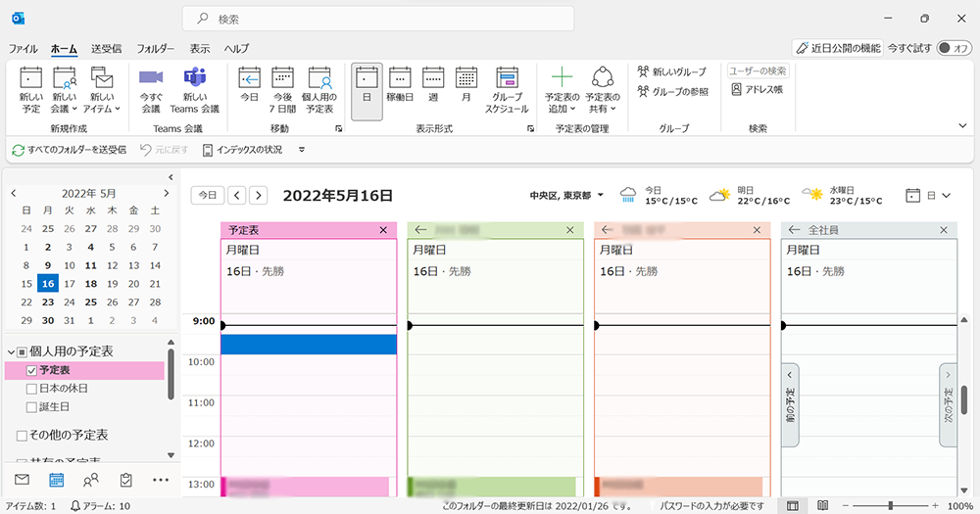The image size is (980, 514).
Task: Collapse the 個人用の予定表 group
Action: 10,351
